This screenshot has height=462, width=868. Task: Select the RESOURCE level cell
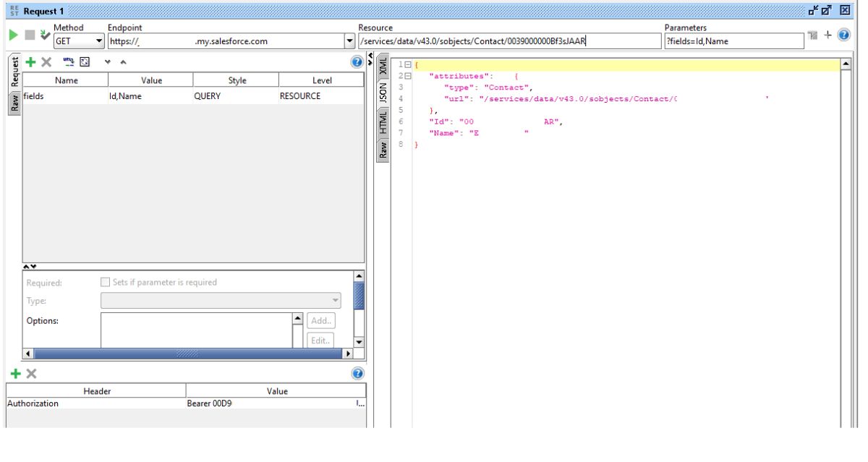click(321, 95)
